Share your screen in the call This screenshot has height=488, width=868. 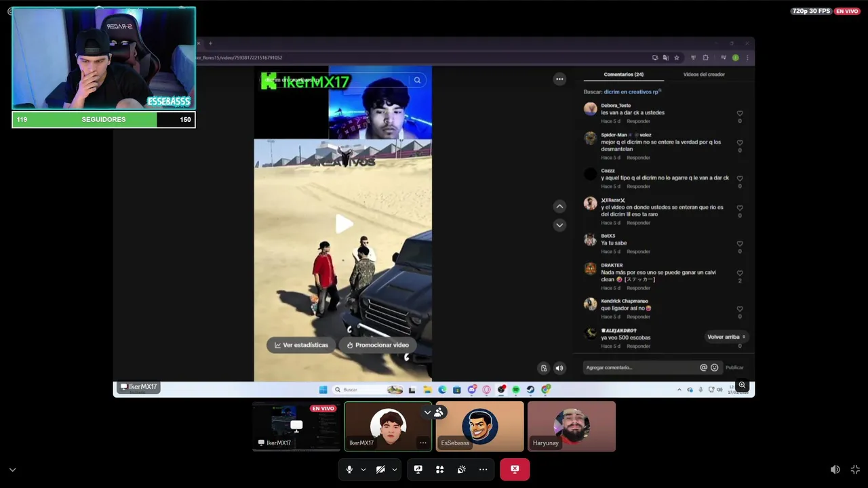pyautogui.click(x=418, y=469)
